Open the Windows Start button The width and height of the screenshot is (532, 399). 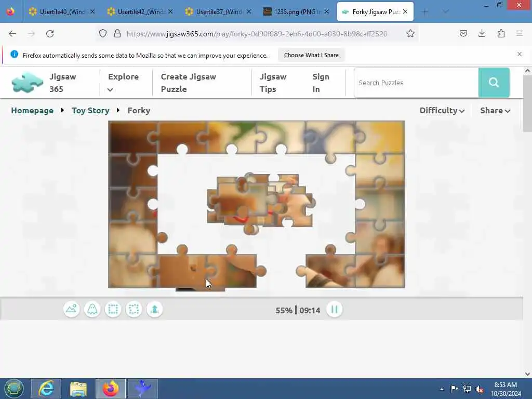14,389
